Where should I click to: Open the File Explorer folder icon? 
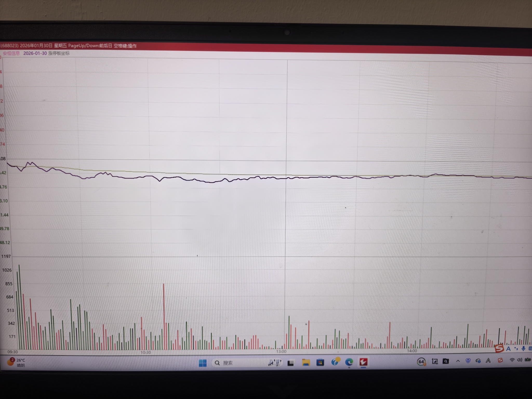(306, 362)
